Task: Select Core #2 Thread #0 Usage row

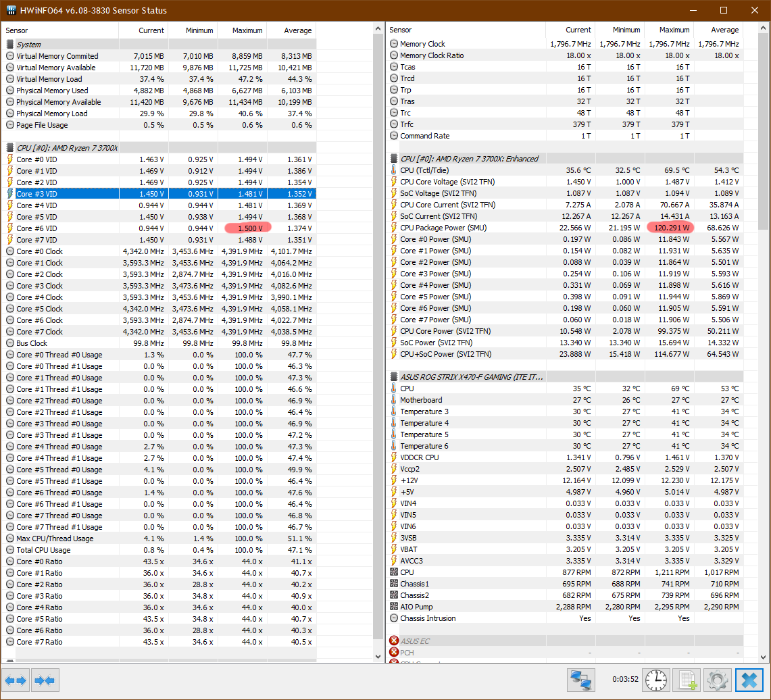Action: tap(159, 401)
